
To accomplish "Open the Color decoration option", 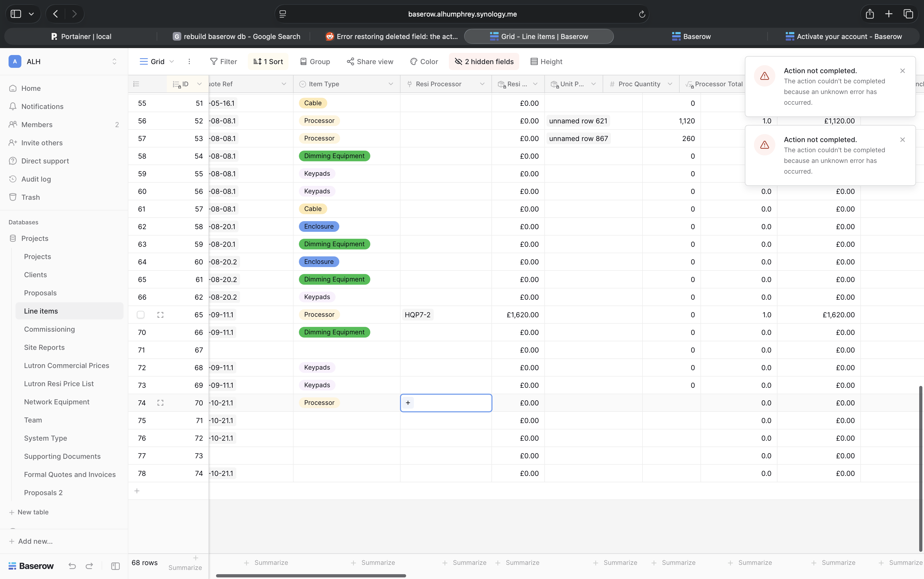I will coord(424,62).
